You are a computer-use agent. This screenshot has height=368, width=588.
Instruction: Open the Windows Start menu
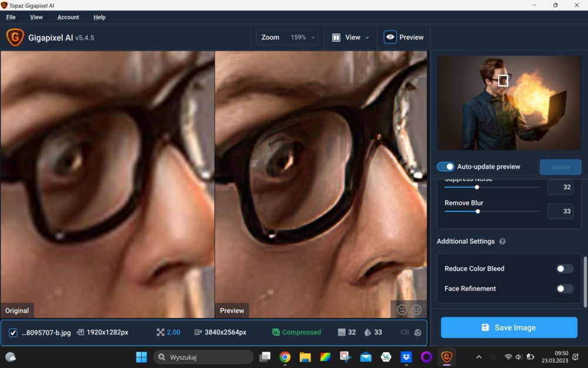pyautogui.click(x=141, y=357)
